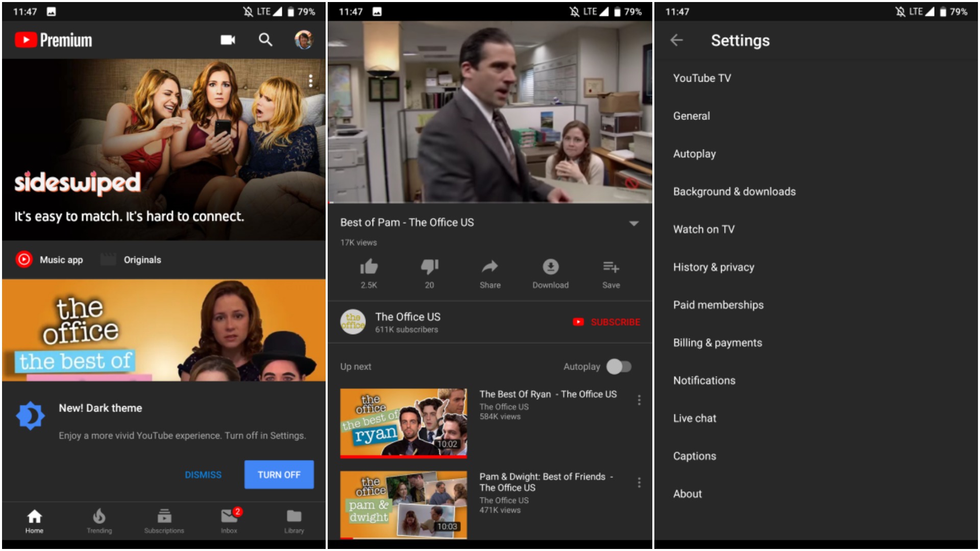This screenshot has height=551, width=980.
Task: Open the Pam & Dwight thumbnail
Action: (403, 505)
